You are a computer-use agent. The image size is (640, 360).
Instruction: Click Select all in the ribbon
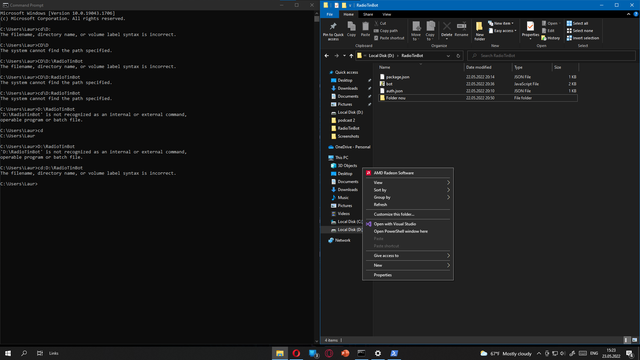click(577, 23)
